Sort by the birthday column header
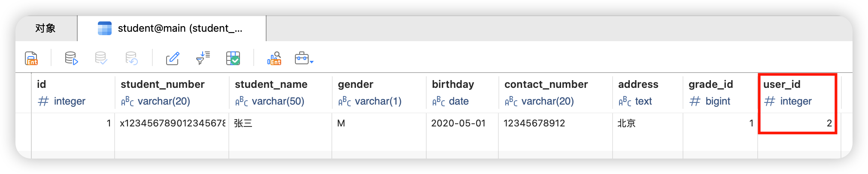The image size is (868, 174). 453,84
